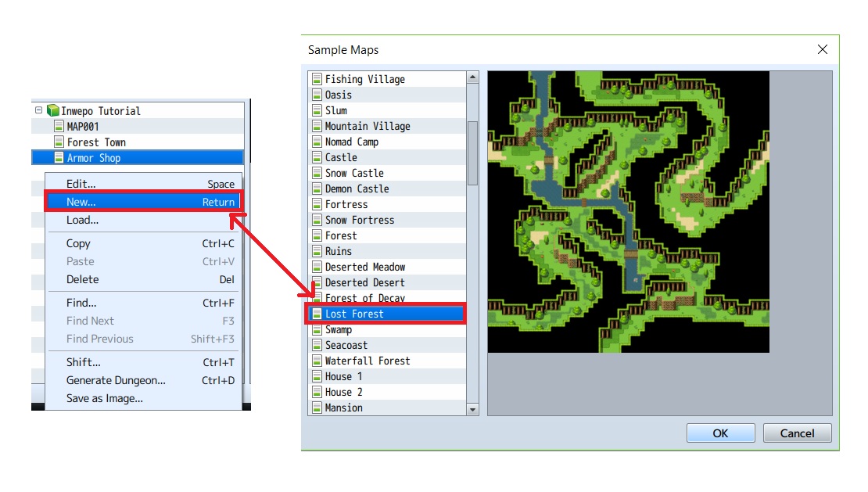Click the House 2 map icon

[317, 392]
